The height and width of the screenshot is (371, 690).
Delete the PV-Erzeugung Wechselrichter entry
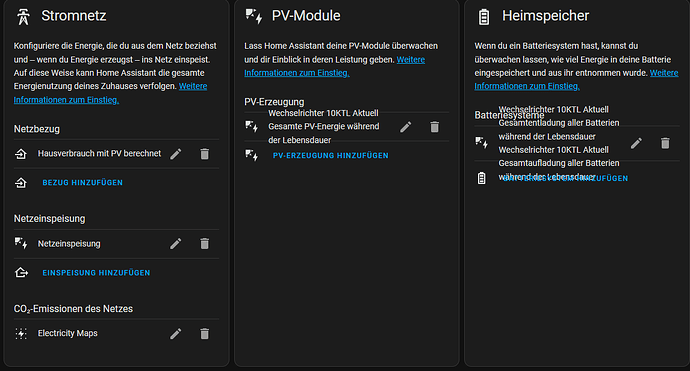pos(435,127)
